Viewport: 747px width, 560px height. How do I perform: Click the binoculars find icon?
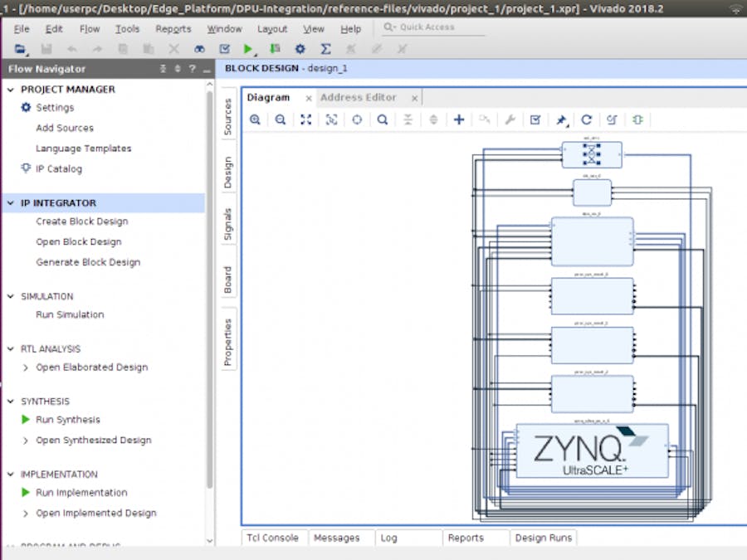click(199, 49)
